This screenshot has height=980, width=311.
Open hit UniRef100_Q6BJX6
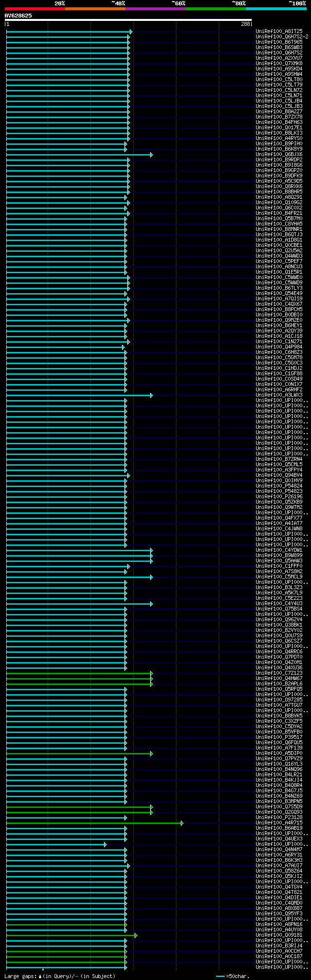pyautogui.click(x=279, y=155)
